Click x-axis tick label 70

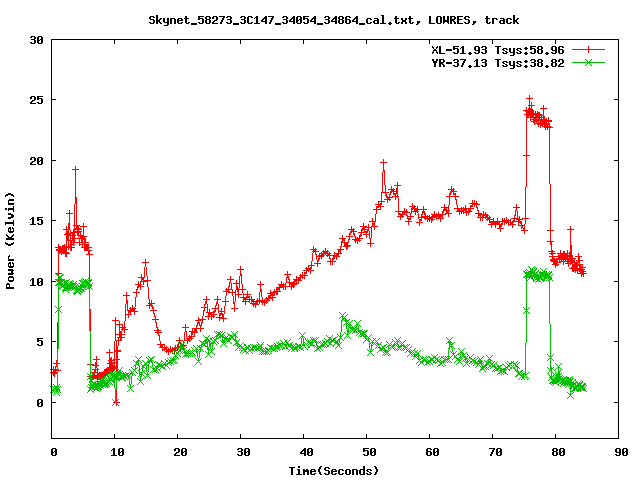tap(495, 452)
